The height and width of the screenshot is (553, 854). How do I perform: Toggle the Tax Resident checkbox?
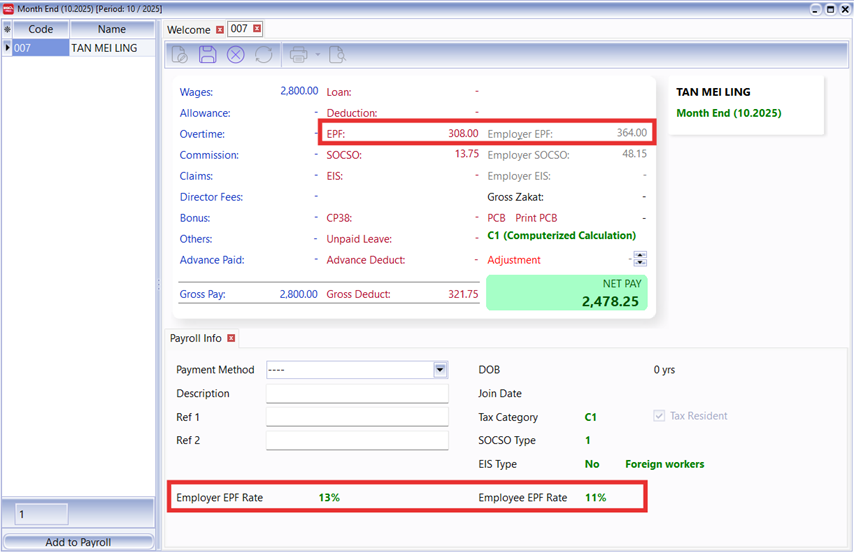point(659,416)
